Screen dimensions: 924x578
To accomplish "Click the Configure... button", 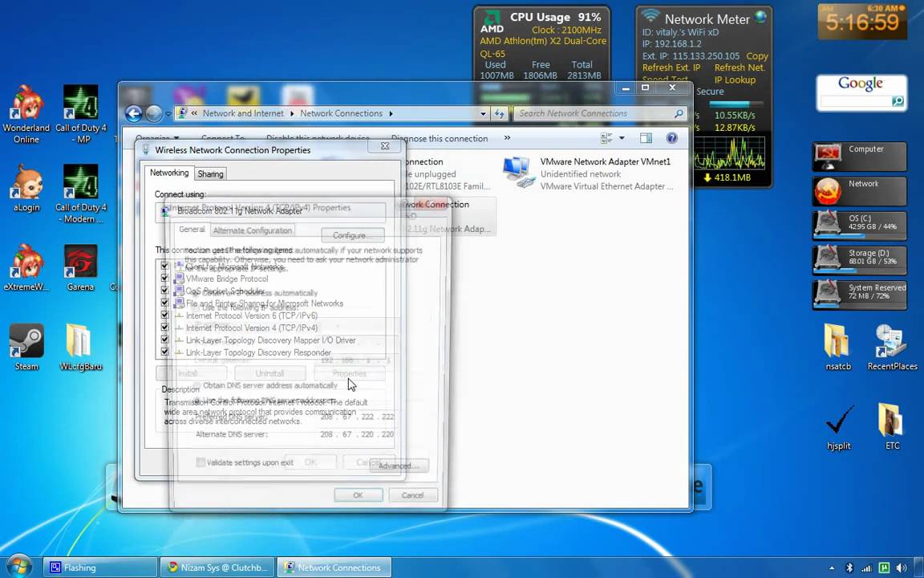I will (352, 235).
